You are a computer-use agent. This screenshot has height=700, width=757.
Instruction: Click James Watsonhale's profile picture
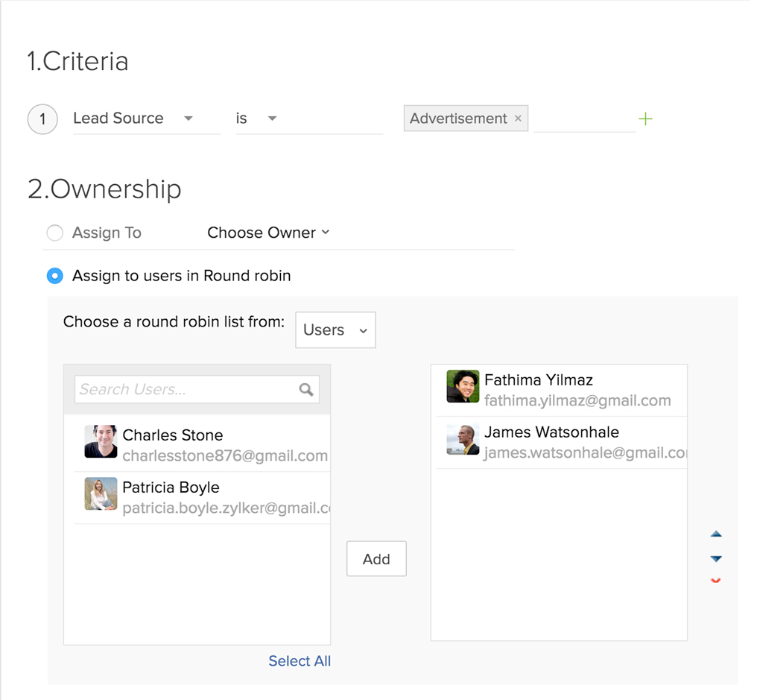click(463, 439)
